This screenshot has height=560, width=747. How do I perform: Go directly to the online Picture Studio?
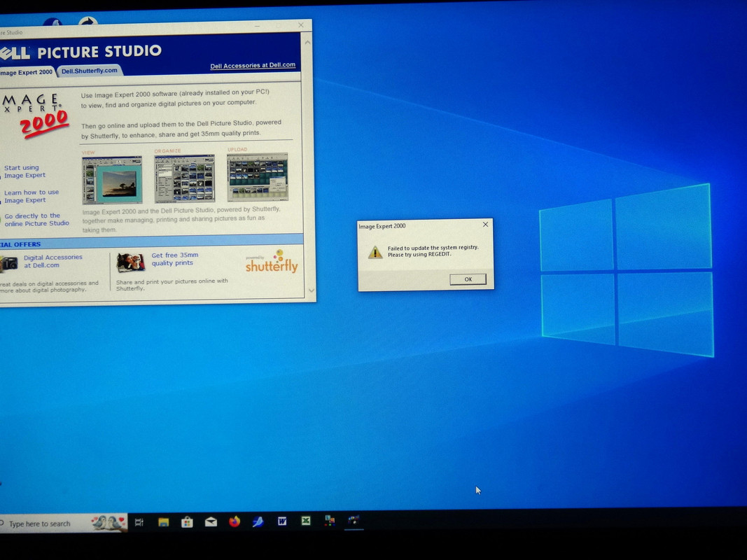tap(36, 220)
